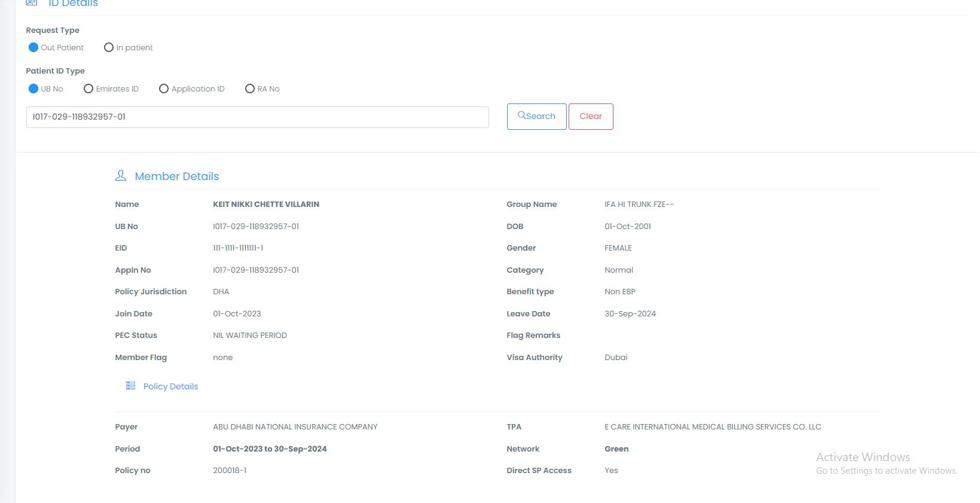This screenshot has width=980, height=503.
Task: Click the Member Details person icon
Action: click(121, 176)
